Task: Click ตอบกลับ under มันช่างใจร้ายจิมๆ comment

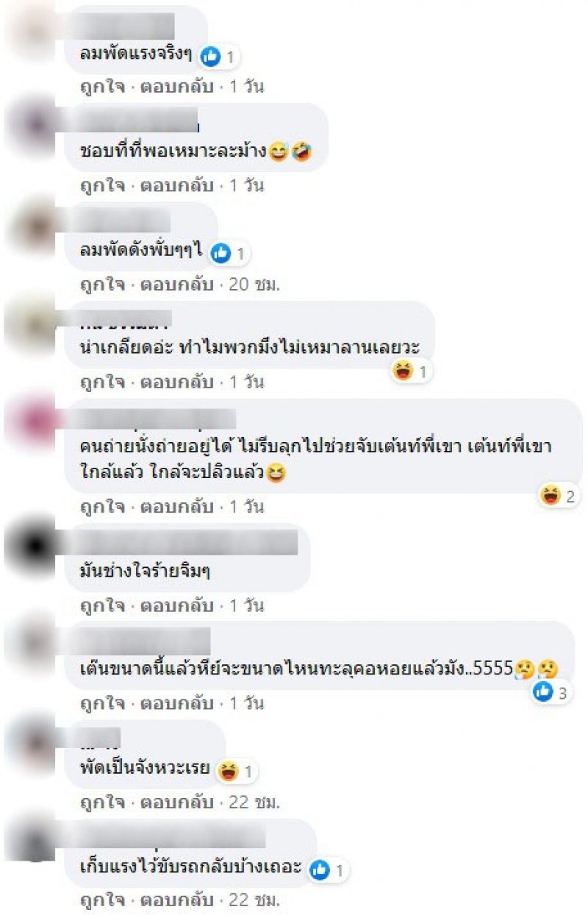Action: pos(176,606)
